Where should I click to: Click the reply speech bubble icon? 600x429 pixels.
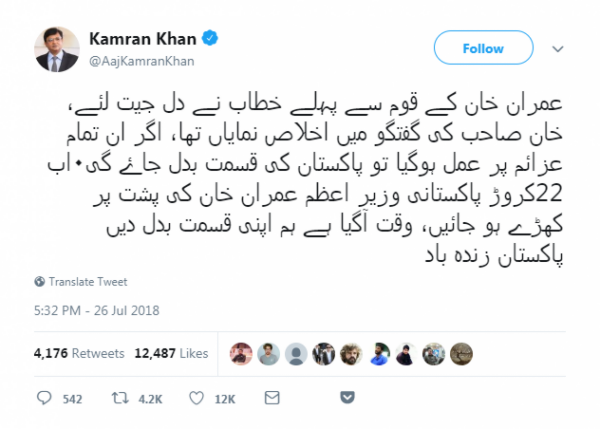[44, 398]
